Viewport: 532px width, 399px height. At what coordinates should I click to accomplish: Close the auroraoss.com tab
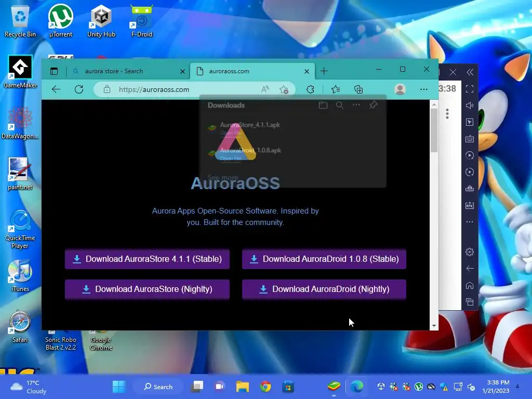[307, 71]
